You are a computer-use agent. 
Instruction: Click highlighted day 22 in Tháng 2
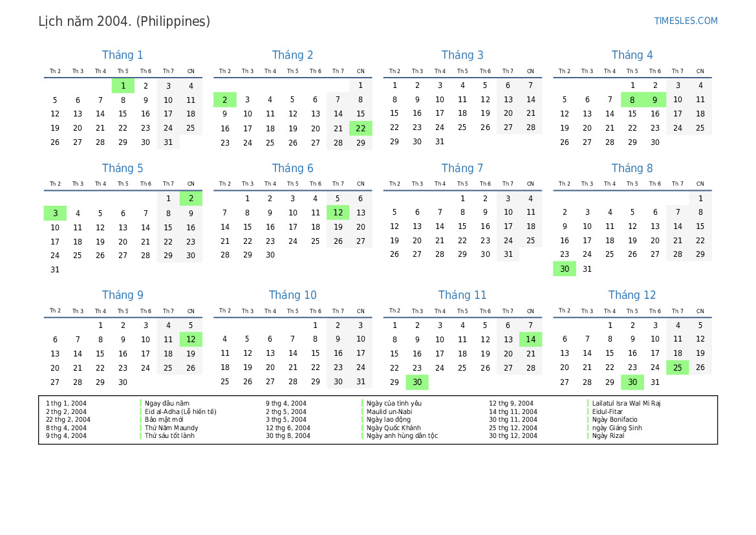[x=361, y=128]
